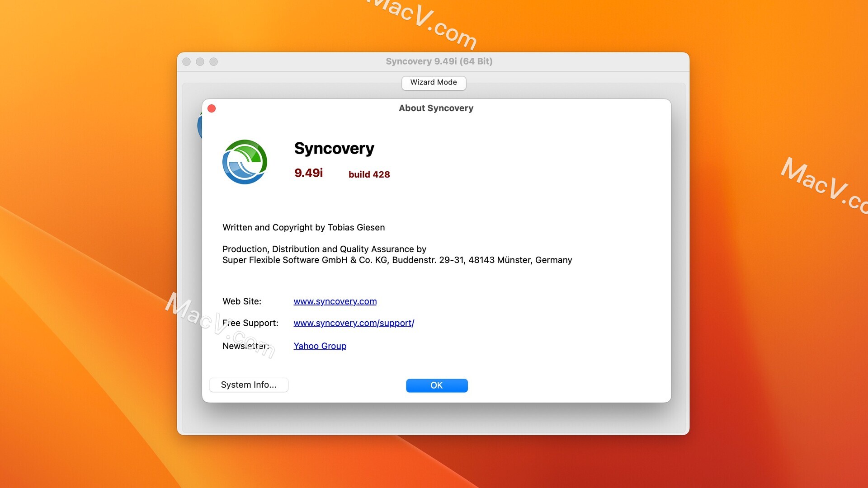The height and width of the screenshot is (488, 868).
Task: Click the red close button on About dialog
Action: (212, 108)
